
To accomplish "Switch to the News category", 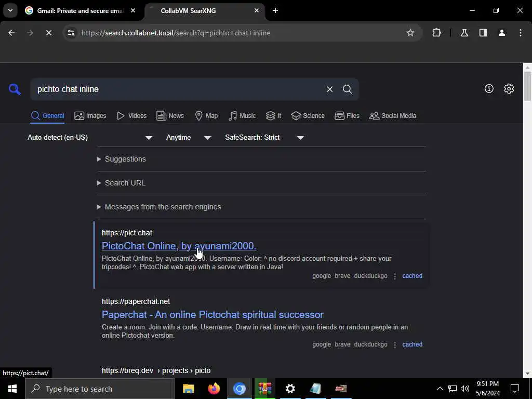I will pyautogui.click(x=170, y=116).
